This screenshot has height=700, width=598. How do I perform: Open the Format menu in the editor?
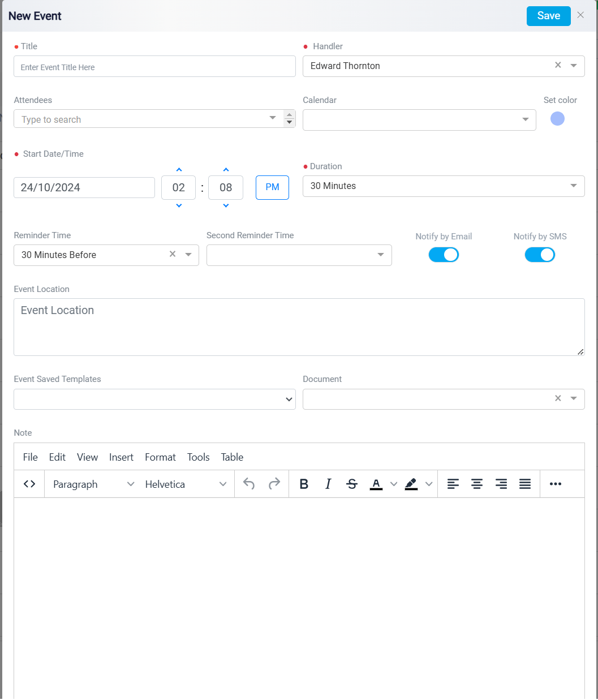click(x=160, y=457)
